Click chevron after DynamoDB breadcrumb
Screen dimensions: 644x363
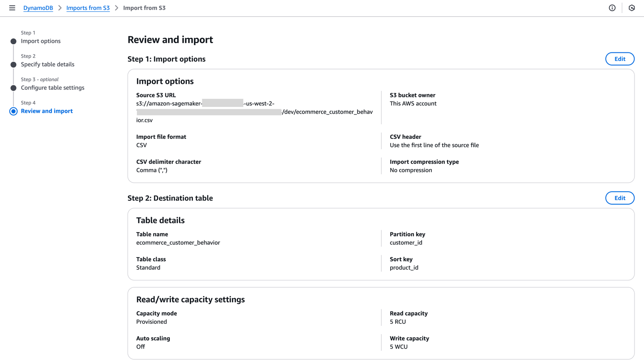tap(60, 8)
